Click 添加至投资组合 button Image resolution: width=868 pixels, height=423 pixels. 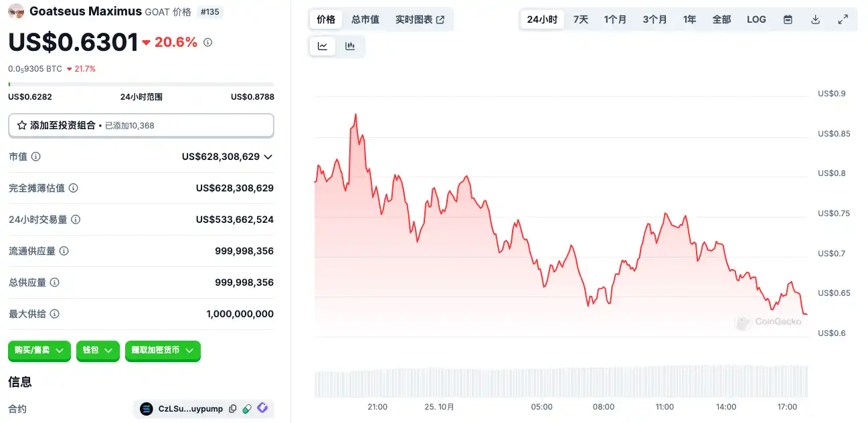(141, 125)
